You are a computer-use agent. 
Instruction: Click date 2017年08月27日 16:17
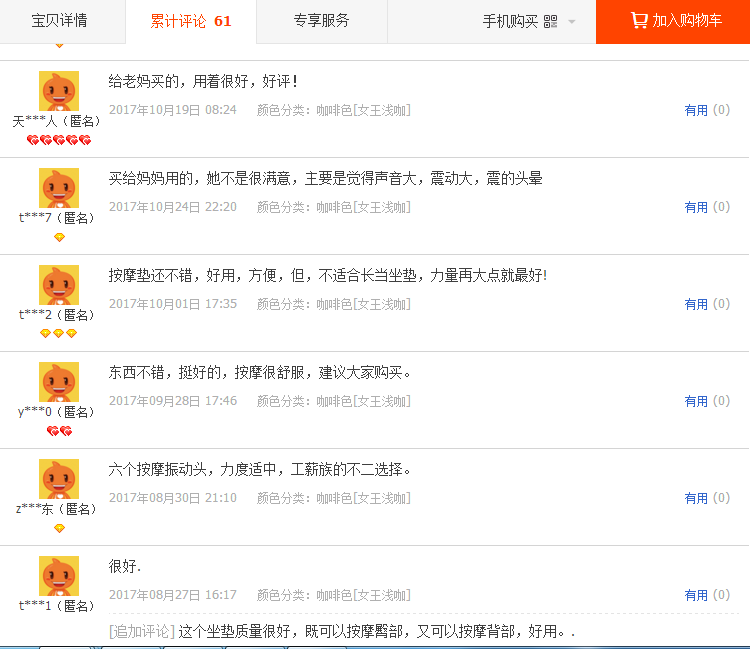[x=173, y=596]
